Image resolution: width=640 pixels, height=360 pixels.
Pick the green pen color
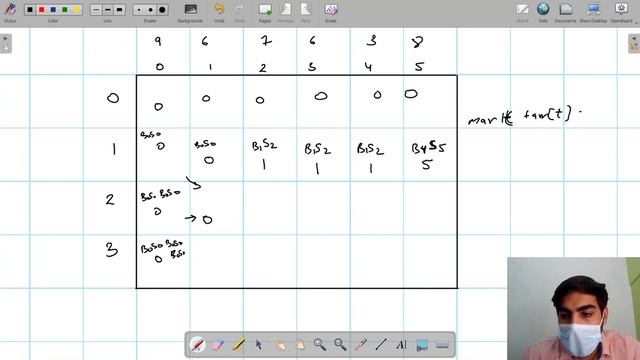coord(64,9)
